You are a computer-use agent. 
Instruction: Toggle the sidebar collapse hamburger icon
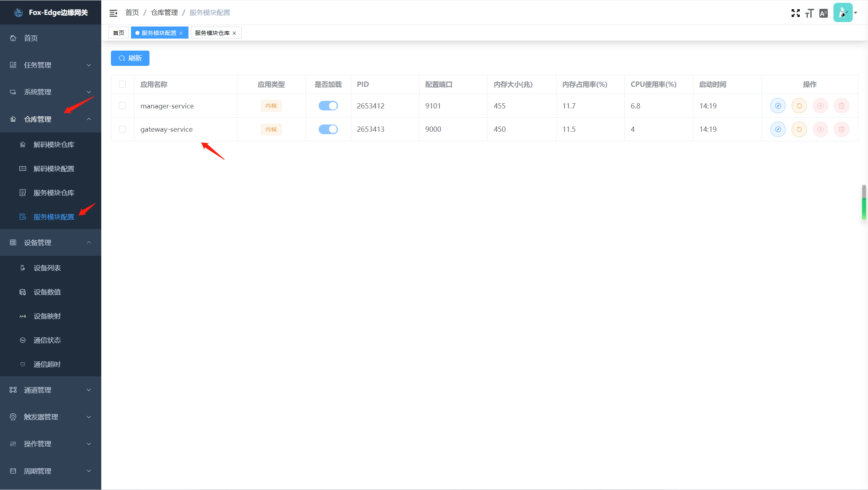coord(113,13)
